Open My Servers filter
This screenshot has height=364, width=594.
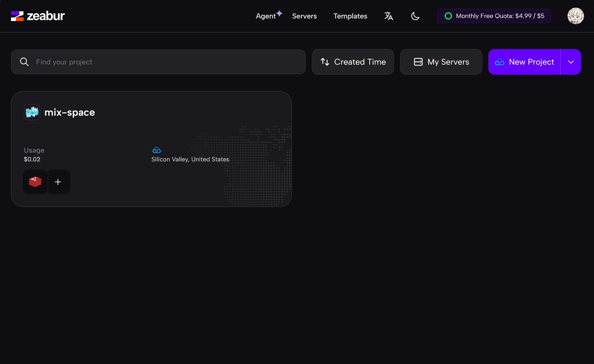point(441,62)
